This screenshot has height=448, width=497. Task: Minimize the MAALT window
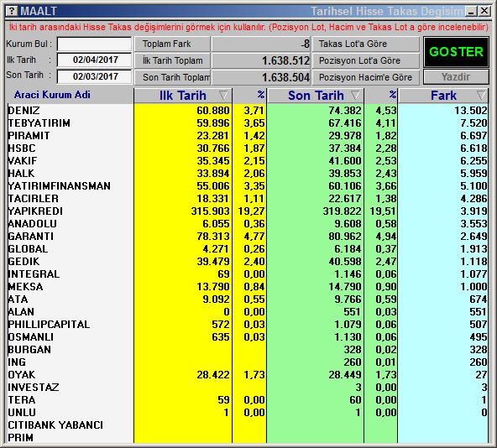[x=471, y=12]
